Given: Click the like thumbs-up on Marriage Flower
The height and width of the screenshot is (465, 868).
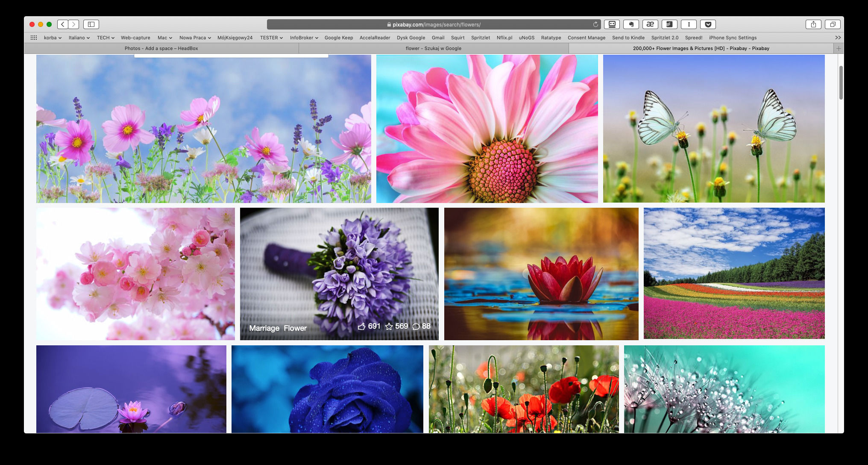Looking at the screenshot, I should 362,327.
